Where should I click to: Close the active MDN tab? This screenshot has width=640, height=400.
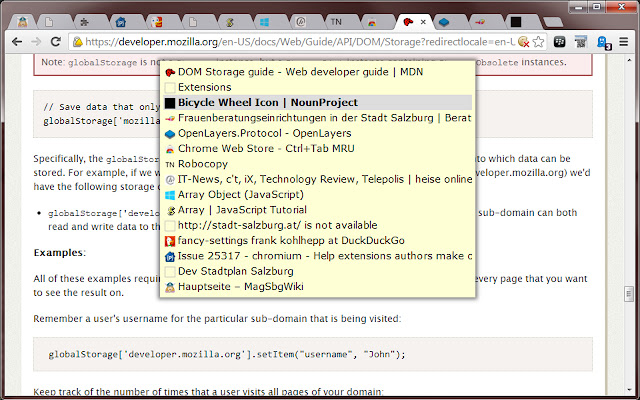(x=423, y=22)
